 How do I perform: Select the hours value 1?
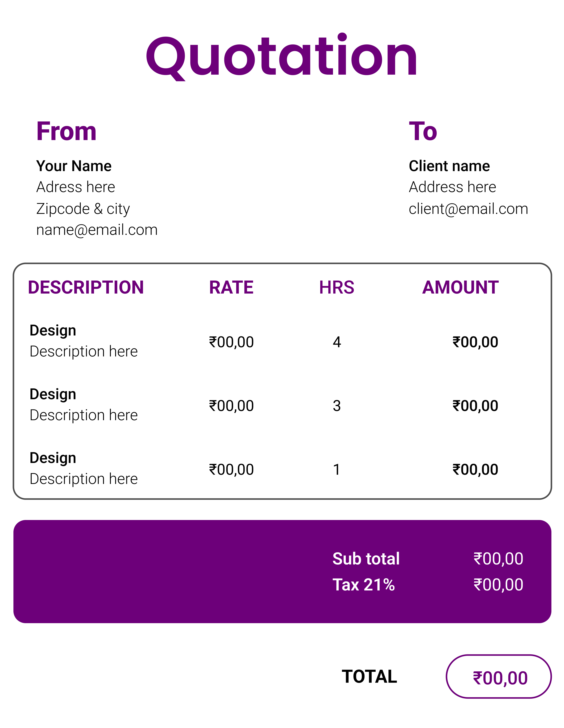337,470
